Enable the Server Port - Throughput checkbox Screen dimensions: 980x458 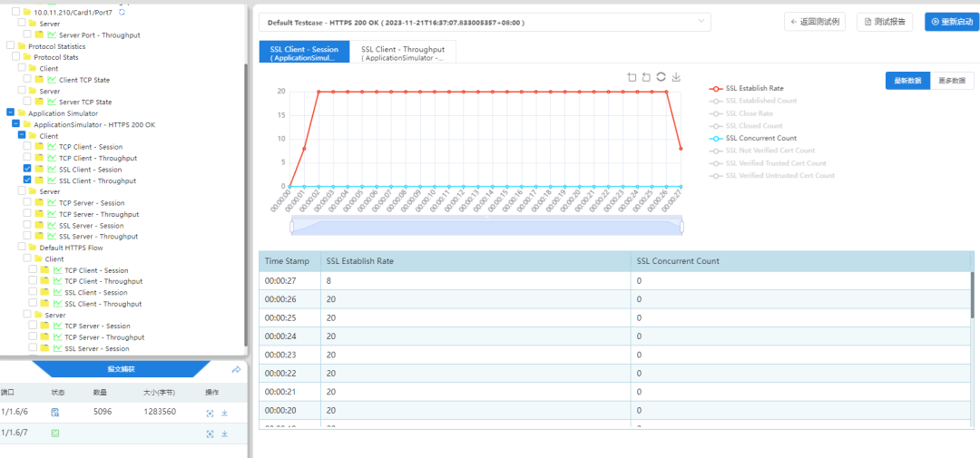27,34
